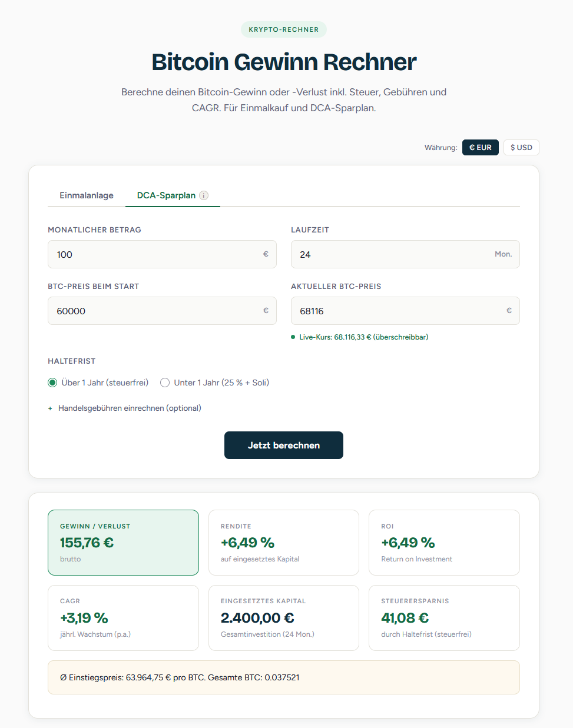573x728 pixels.
Task: Select the ROI result card
Action: coord(444,543)
